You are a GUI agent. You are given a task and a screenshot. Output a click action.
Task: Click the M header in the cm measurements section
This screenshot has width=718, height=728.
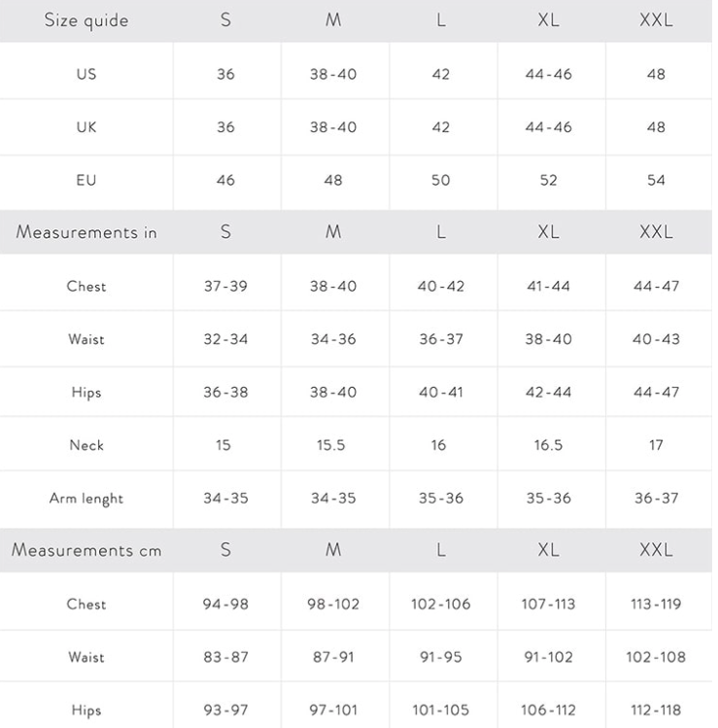(x=333, y=550)
